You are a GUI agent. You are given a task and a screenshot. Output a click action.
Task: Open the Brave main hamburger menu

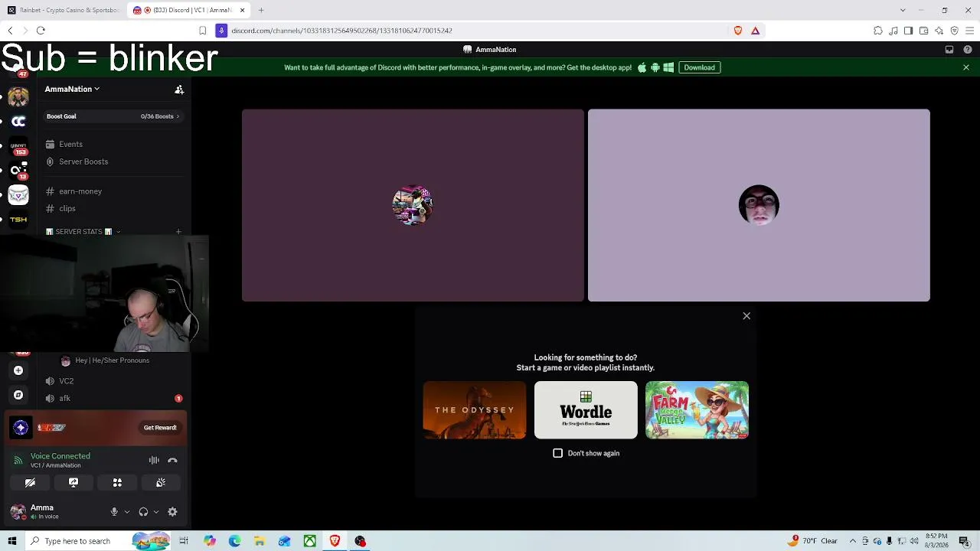969,31
